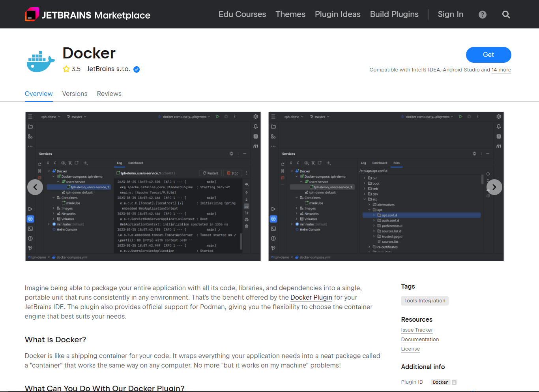This screenshot has height=392, width=539.
Task: Click the Docker whale plugin icon
Action: (x=41, y=61)
